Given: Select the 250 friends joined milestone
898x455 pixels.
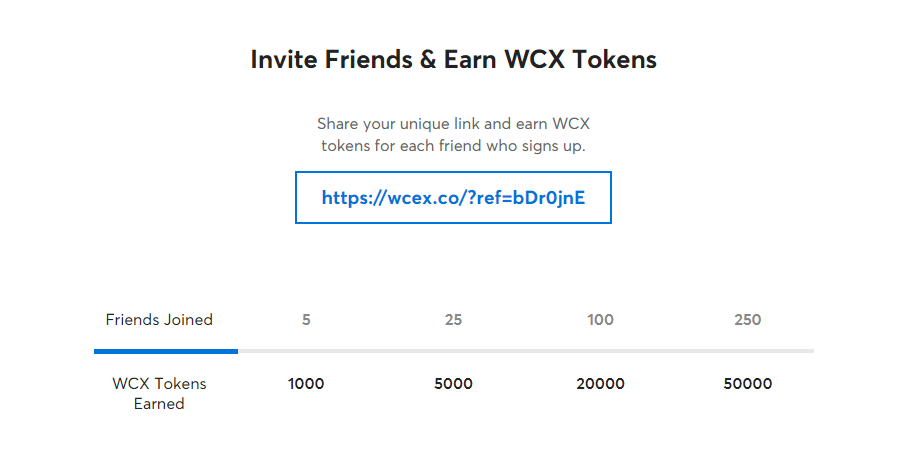Looking at the screenshot, I should coord(747,320).
